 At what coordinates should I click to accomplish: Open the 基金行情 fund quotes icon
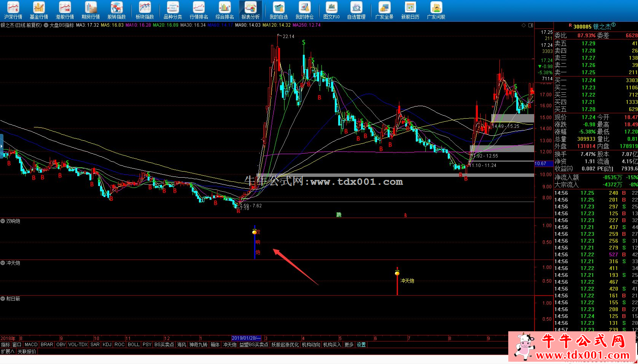point(39,10)
